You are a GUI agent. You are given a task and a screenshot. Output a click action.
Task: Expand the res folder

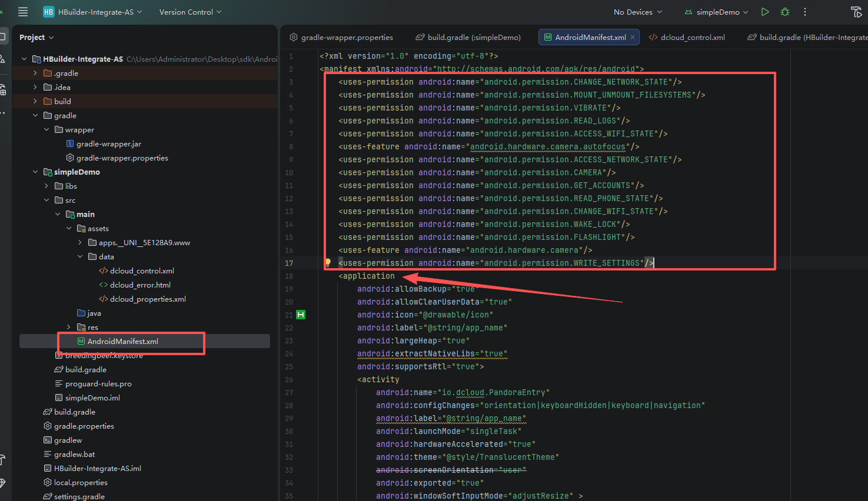click(69, 327)
